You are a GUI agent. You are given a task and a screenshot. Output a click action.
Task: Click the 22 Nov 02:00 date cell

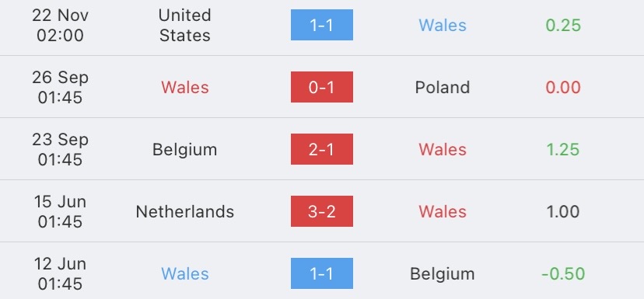point(61,26)
